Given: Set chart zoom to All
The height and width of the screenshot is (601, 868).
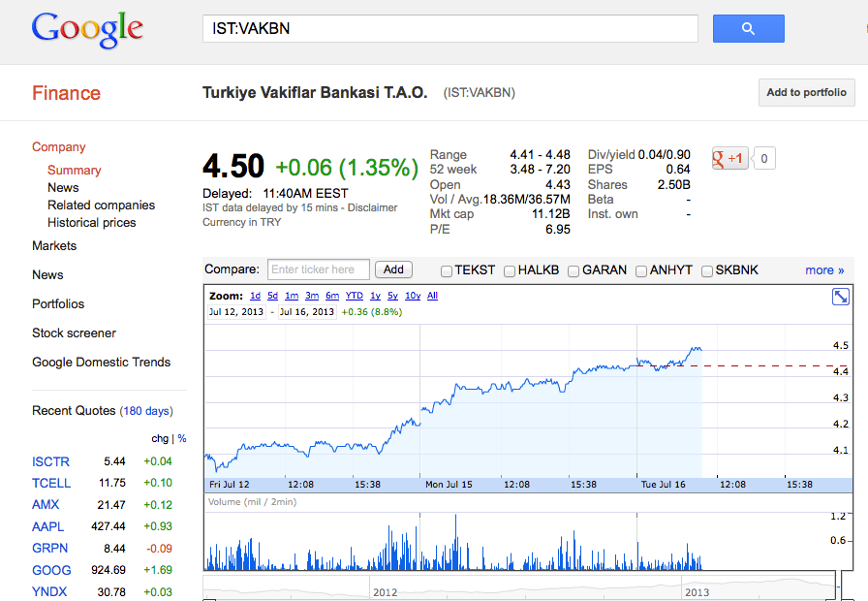Looking at the screenshot, I should point(432,296).
